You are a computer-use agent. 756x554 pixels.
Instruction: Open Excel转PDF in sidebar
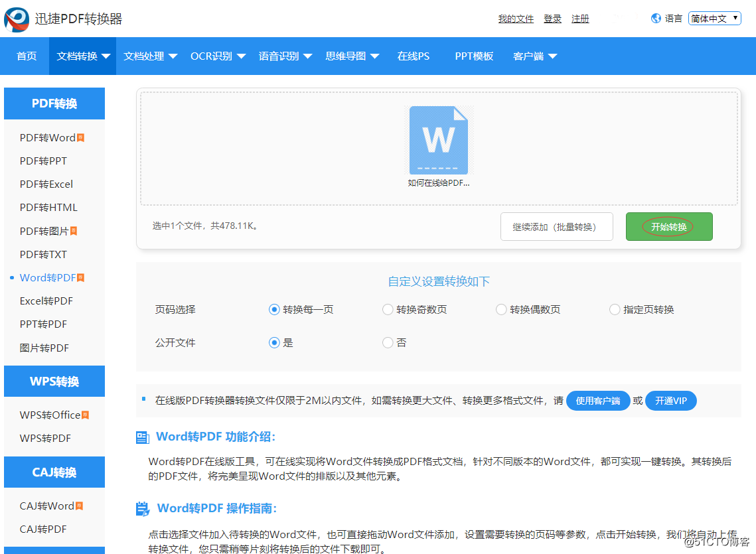(x=46, y=301)
